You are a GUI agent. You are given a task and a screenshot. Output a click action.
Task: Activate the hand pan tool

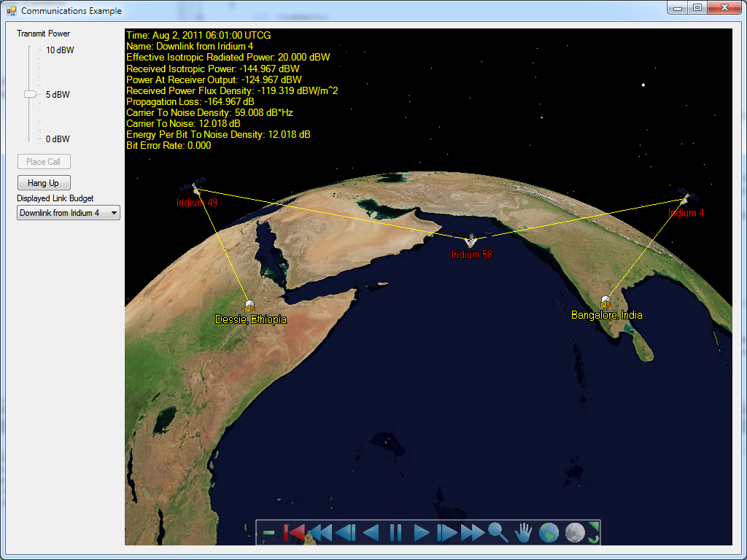click(524, 532)
